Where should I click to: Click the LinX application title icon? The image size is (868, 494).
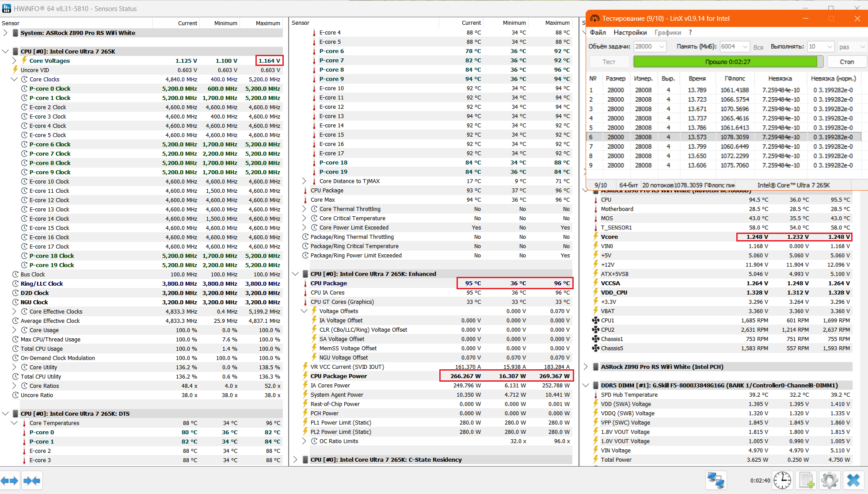(x=595, y=19)
